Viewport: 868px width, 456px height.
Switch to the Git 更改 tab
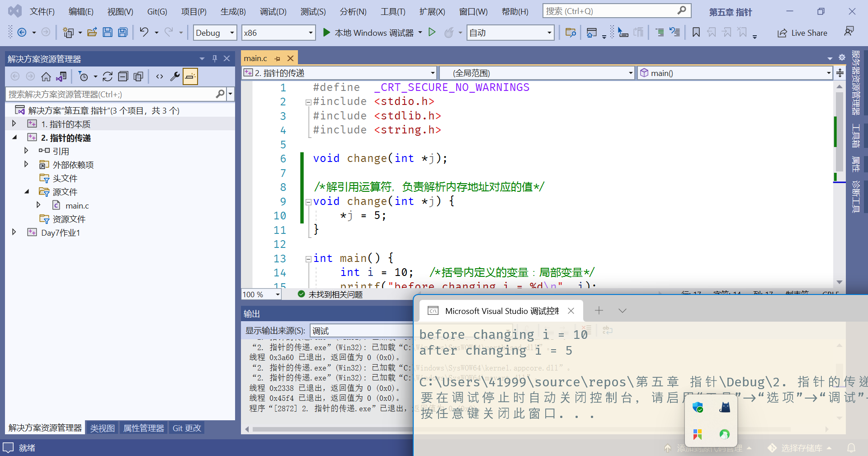click(187, 428)
